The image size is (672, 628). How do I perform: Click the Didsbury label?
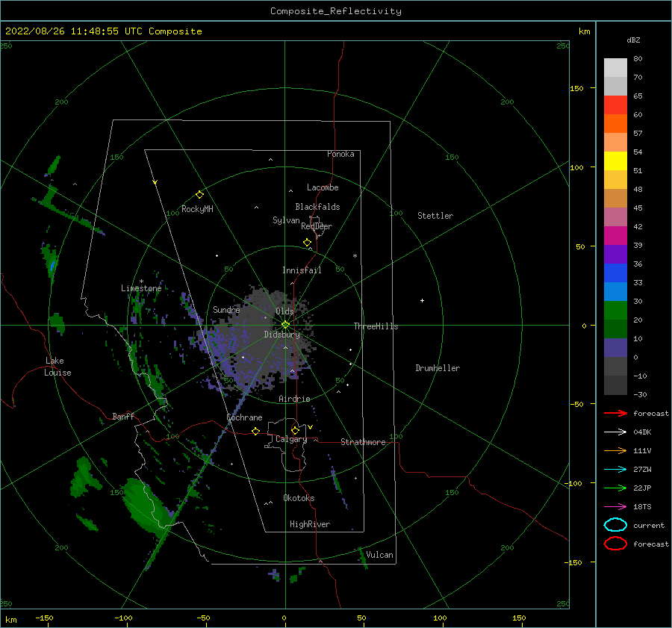click(282, 335)
